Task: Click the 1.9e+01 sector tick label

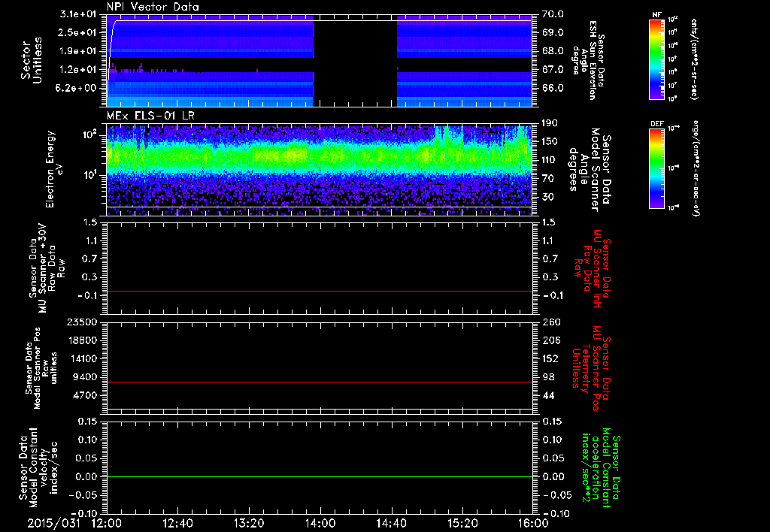Action: [x=78, y=51]
